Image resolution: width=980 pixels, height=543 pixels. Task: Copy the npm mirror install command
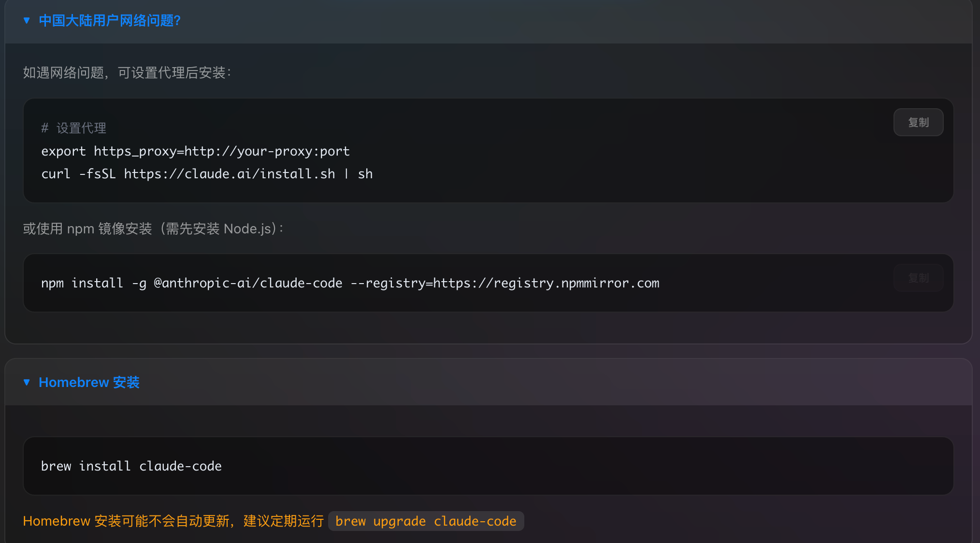click(x=918, y=278)
